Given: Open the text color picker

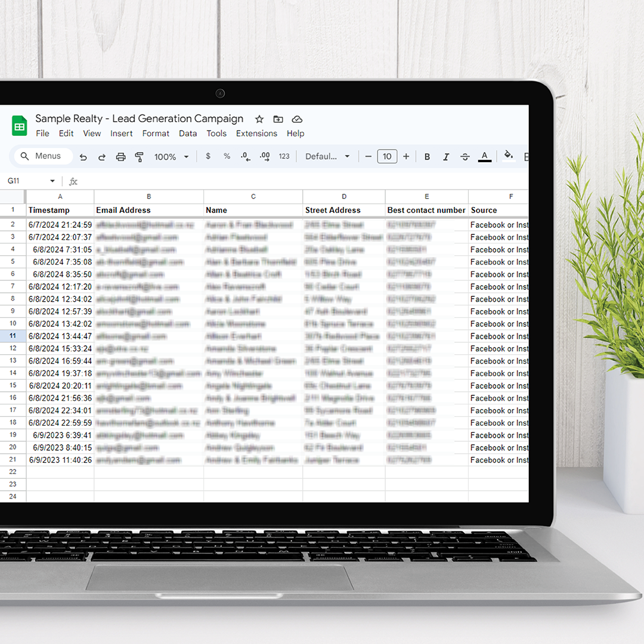Looking at the screenshot, I should click(x=485, y=157).
